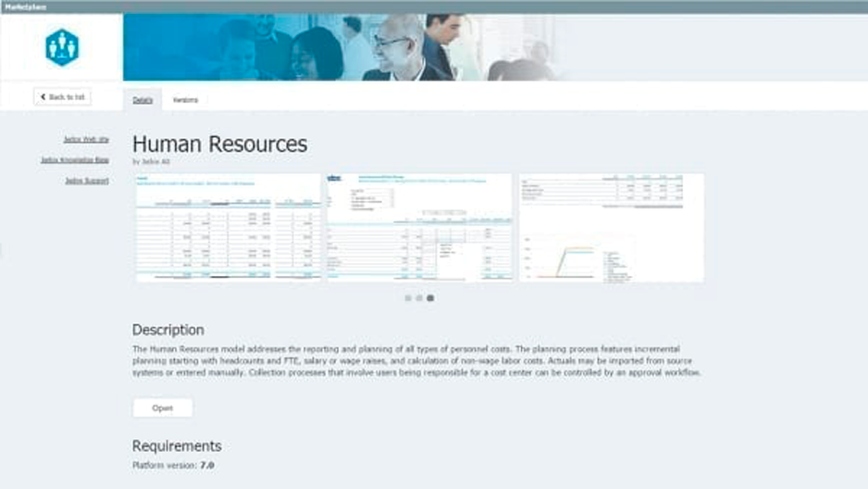Select the Details tab
Viewport: 868px width, 489px height.
[143, 100]
